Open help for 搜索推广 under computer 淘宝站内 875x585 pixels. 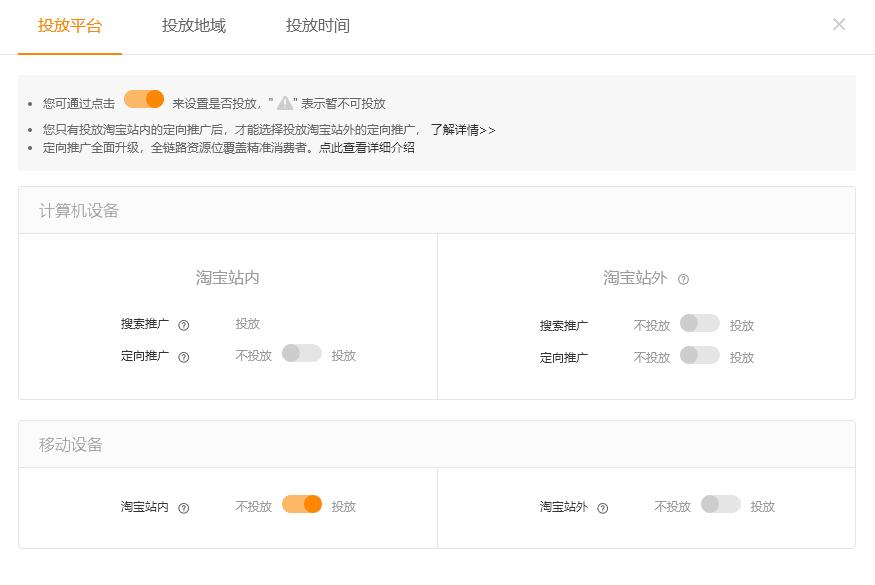185,322
